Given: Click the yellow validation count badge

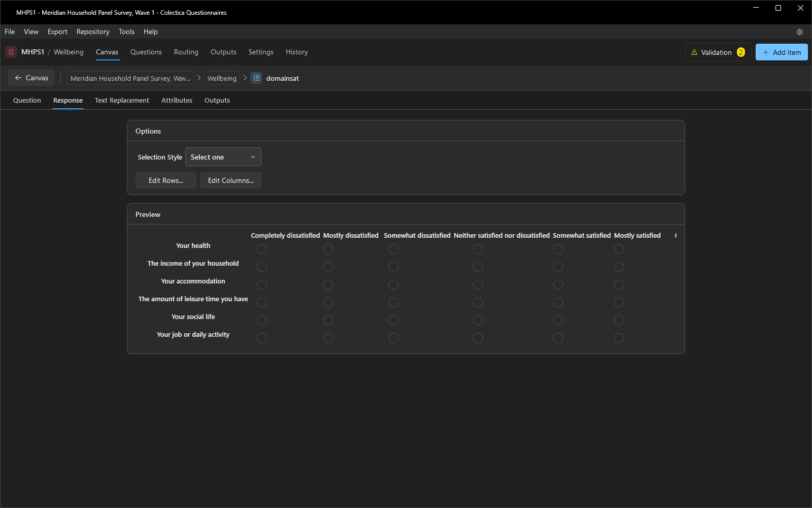Looking at the screenshot, I should pos(741,52).
